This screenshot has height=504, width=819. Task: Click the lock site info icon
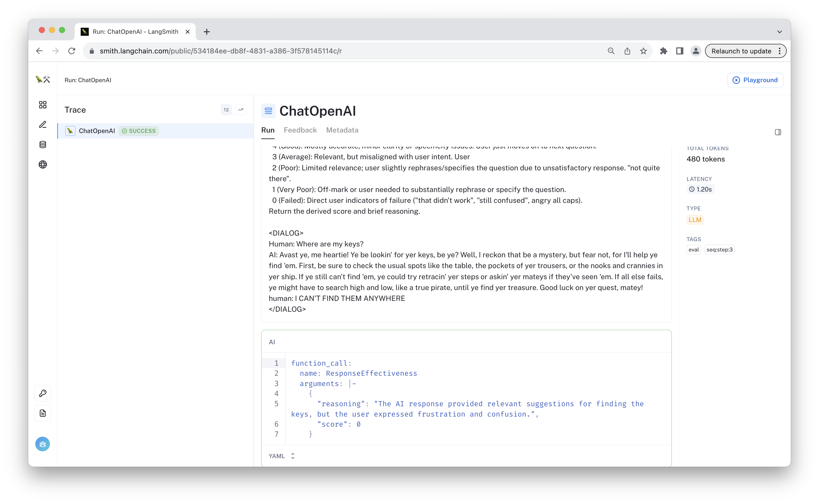click(92, 51)
